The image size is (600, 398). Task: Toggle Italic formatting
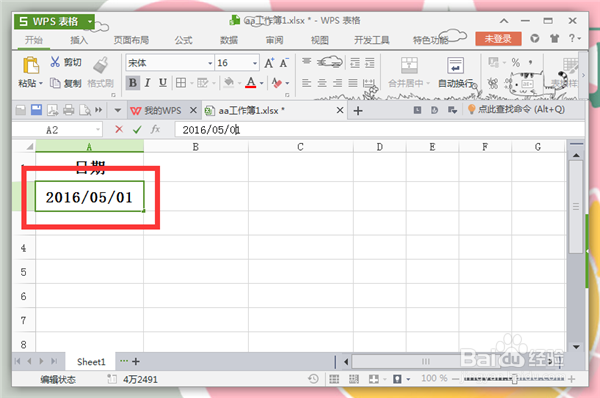click(147, 83)
